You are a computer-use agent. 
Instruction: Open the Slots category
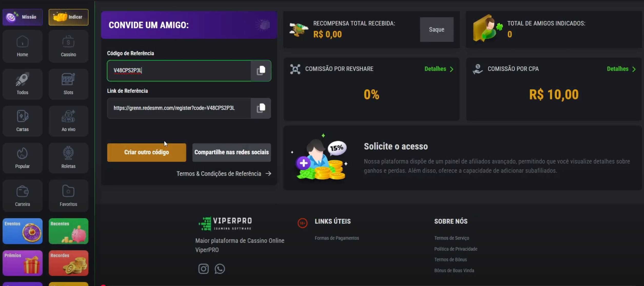tap(68, 84)
